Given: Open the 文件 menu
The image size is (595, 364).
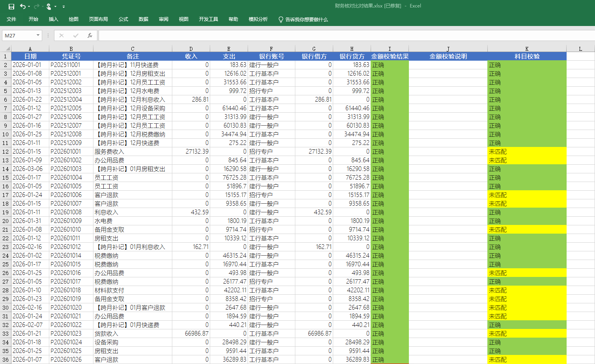Looking at the screenshot, I should pos(11,19).
